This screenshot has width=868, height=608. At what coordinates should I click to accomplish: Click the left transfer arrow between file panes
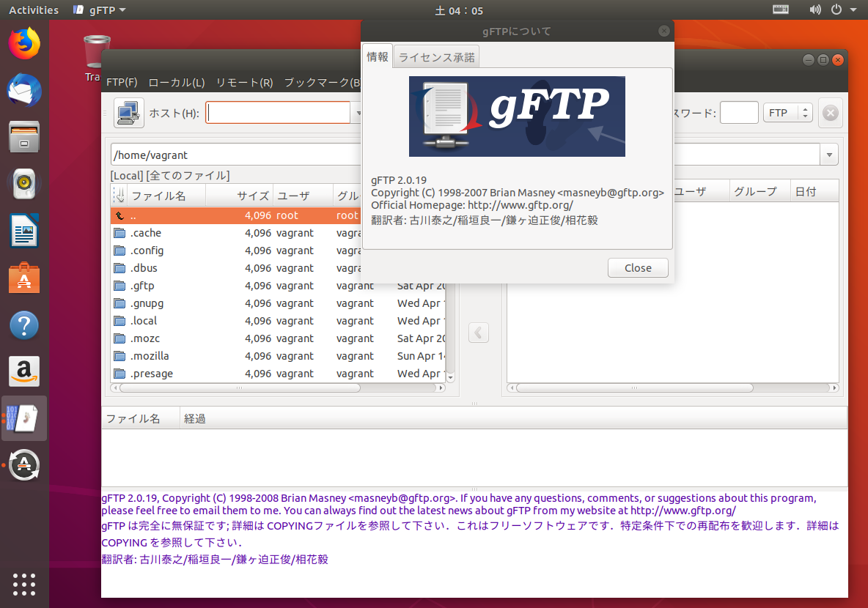pyautogui.click(x=478, y=333)
